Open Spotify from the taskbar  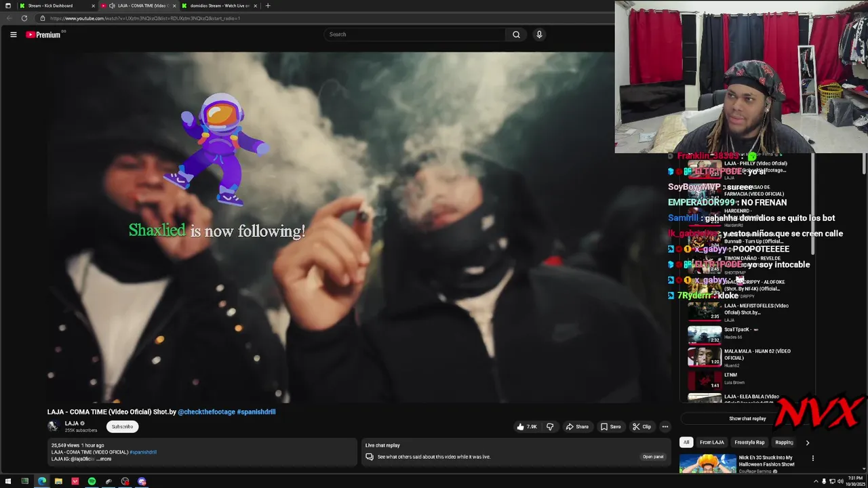pos(92,481)
